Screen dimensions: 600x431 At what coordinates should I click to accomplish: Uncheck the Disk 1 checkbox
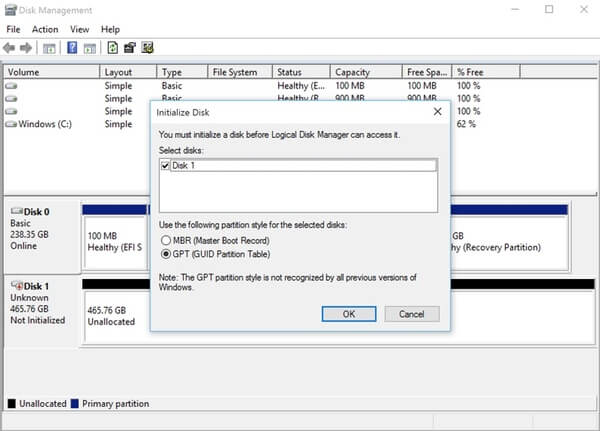pyautogui.click(x=165, y=166)
